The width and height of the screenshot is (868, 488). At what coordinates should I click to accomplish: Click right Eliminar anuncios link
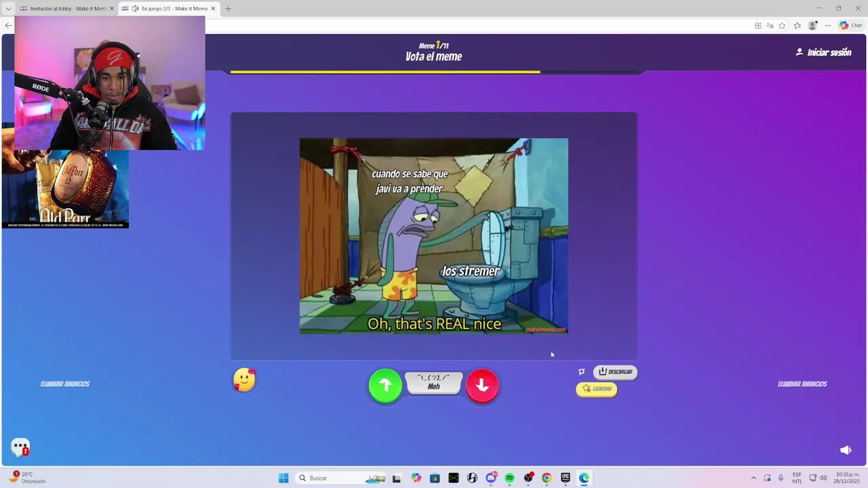pyautogui.click(x=802, y=384)
